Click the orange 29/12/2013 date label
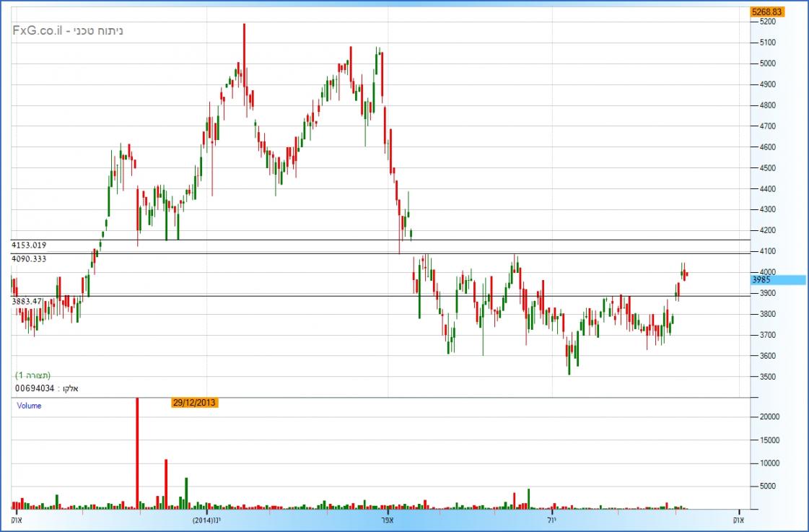The image size is (809, 532). click(194, 403)
